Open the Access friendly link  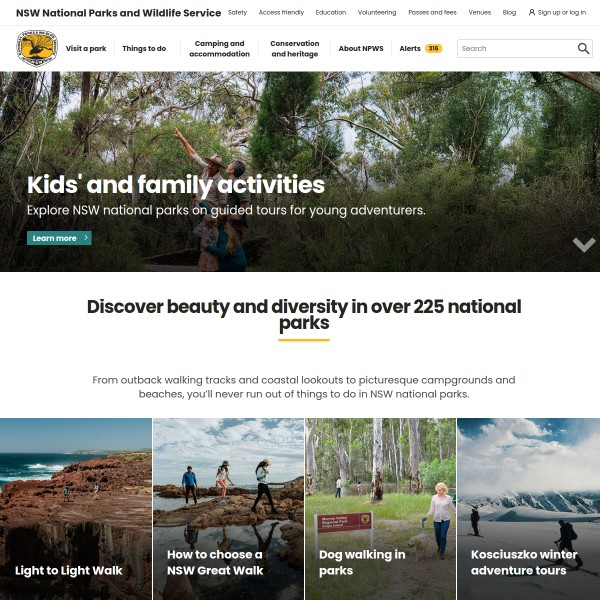pyautogui.click(x=281, y=13)
